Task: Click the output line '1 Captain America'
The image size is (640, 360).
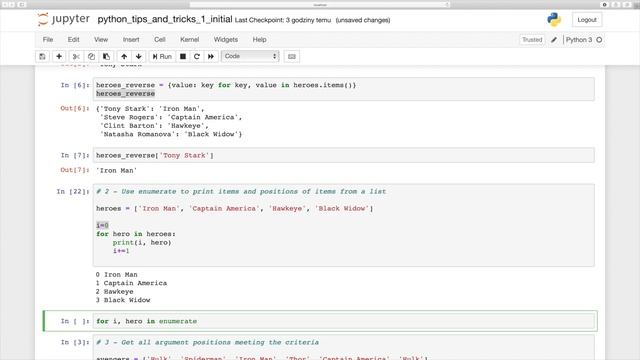Action: point(131,283)
